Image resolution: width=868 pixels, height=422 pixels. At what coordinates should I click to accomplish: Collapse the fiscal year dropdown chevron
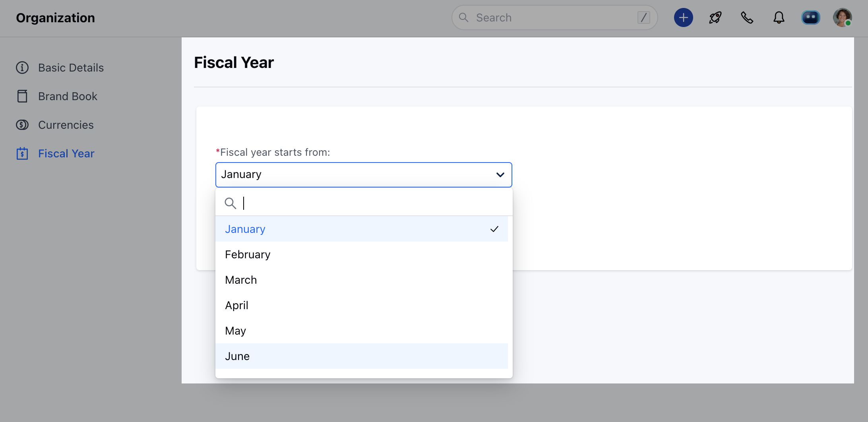tap(500, 175)
